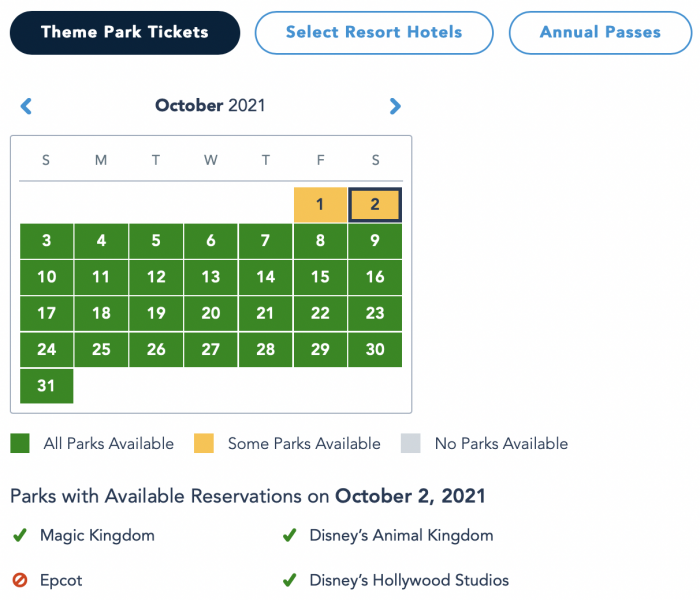Advance to the next month arrow

click(395, 106)
